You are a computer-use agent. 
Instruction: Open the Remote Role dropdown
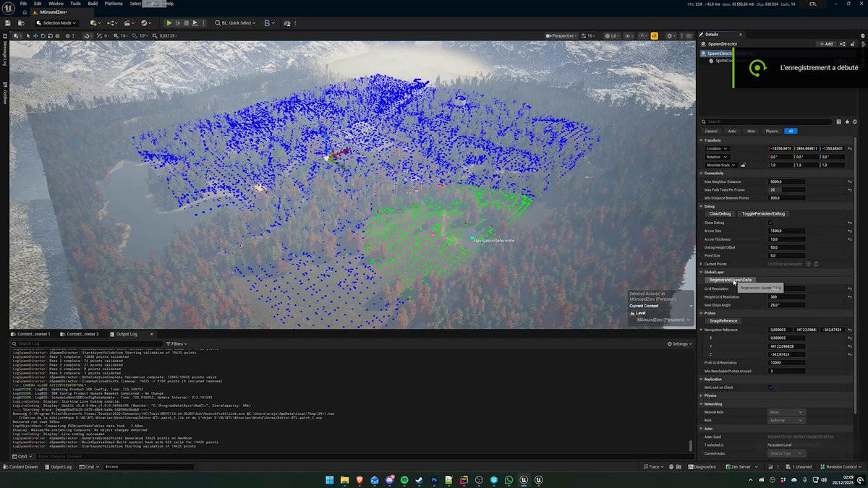point(786,412)
